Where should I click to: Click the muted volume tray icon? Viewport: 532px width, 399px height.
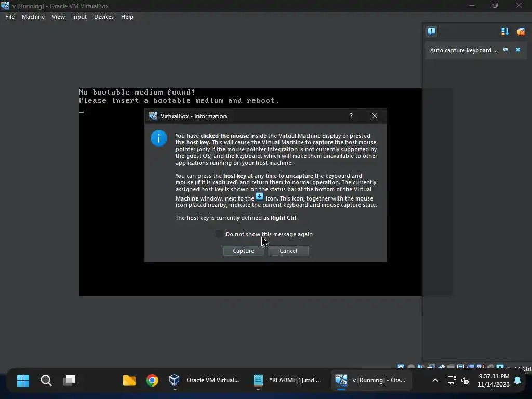point(465,381)
